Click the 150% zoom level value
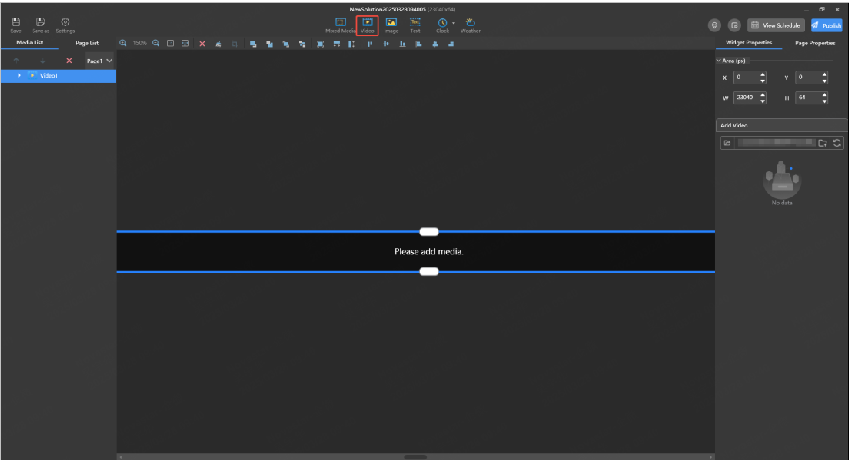 pos(140,43)
